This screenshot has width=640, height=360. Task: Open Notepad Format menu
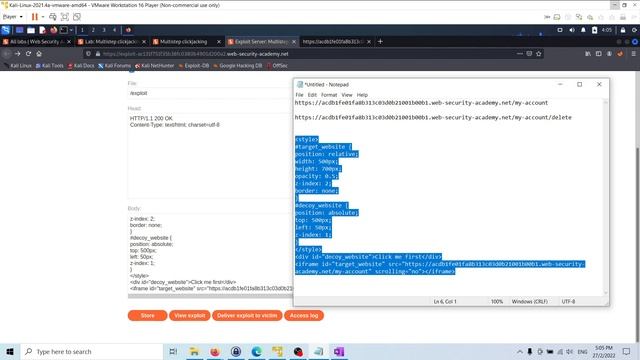coord(329,95)
